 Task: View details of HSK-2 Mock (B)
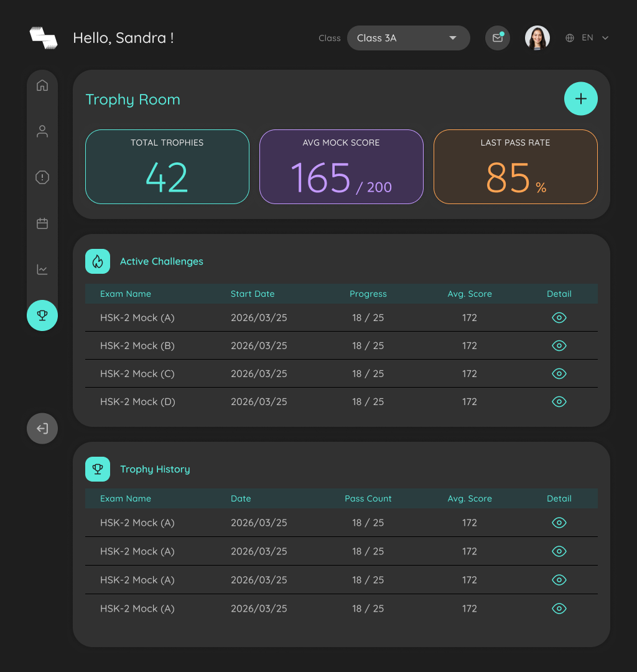click(x=559, y=345)
